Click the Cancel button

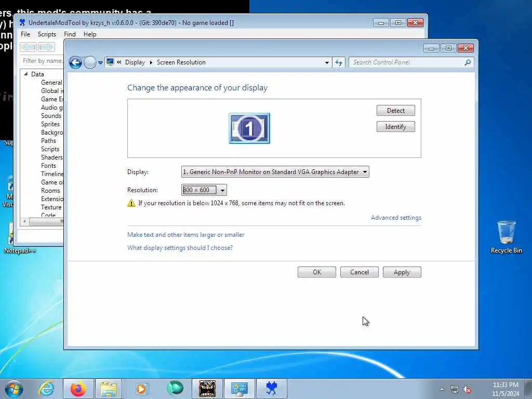click(x=360, y=272)
